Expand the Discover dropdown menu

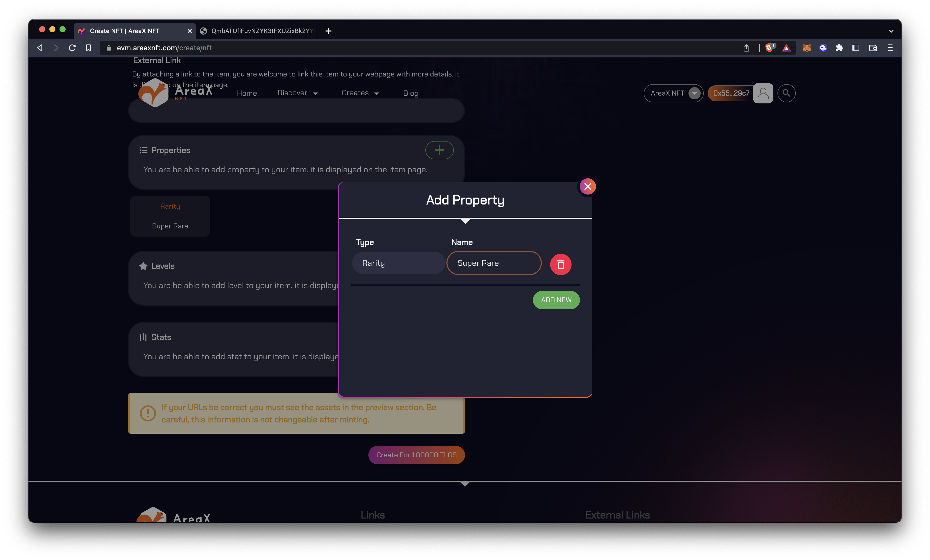(297, 93)
